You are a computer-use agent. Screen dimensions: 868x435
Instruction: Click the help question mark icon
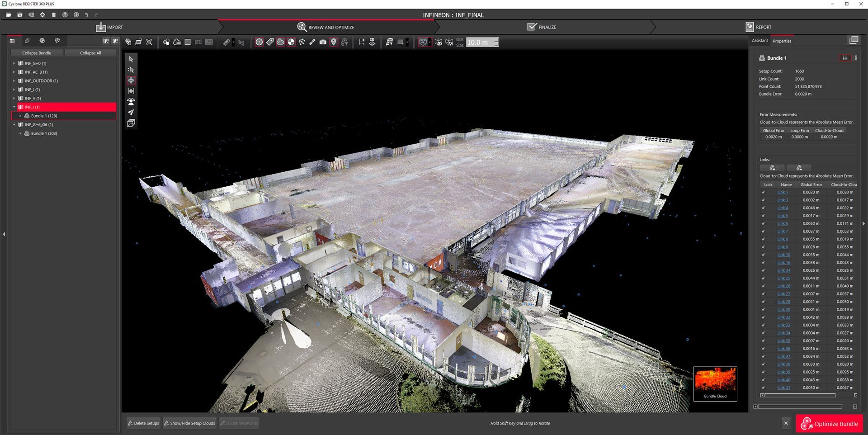pyautogui.click(x=65, y=15)
